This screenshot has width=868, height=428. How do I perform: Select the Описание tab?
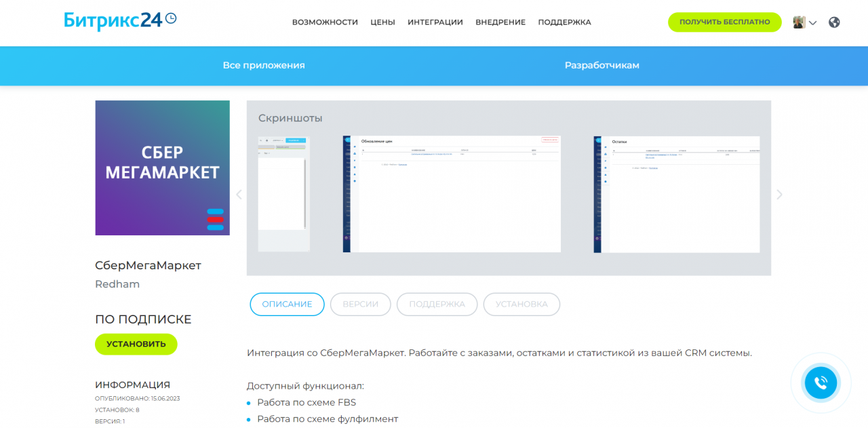point(287,305)
